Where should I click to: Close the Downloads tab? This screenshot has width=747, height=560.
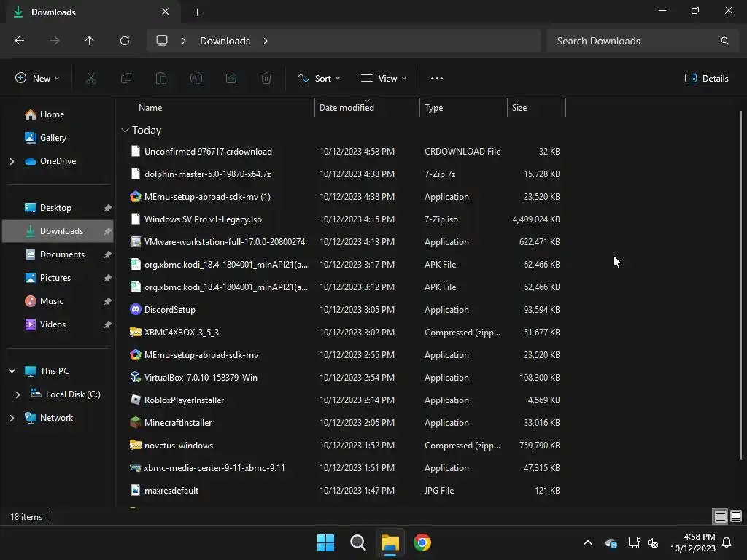click(x=166, y=12)
